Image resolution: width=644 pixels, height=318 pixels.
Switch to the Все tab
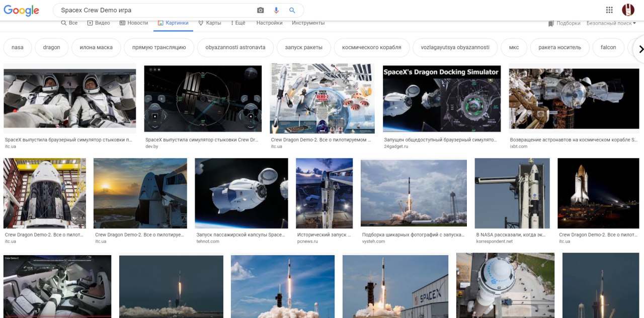pos(69,23)
